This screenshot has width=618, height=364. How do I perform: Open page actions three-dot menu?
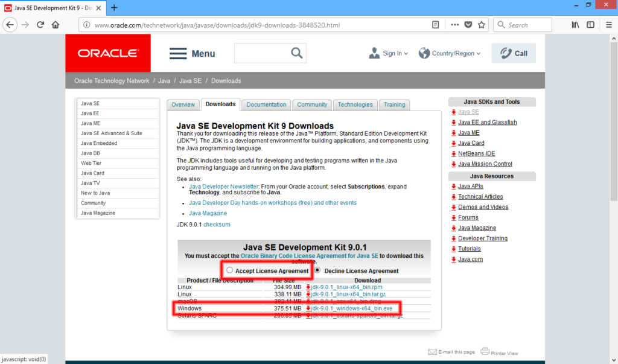click(x=454, y=25)
